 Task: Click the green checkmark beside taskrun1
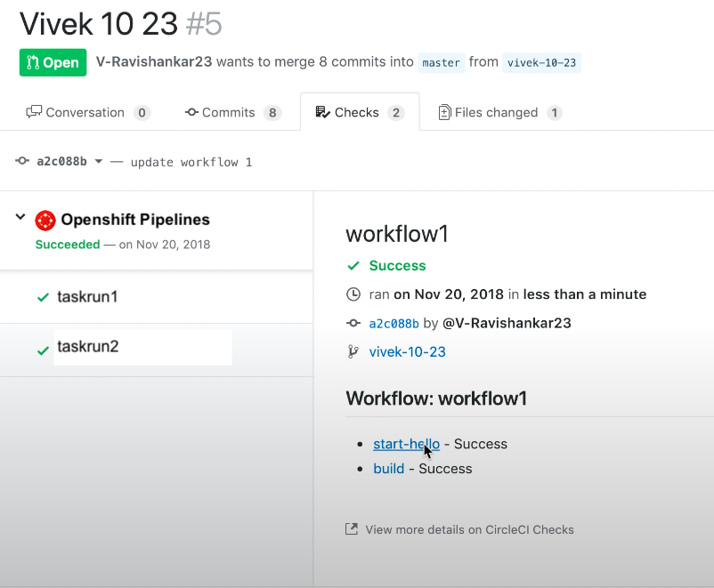tap(43, 298)
